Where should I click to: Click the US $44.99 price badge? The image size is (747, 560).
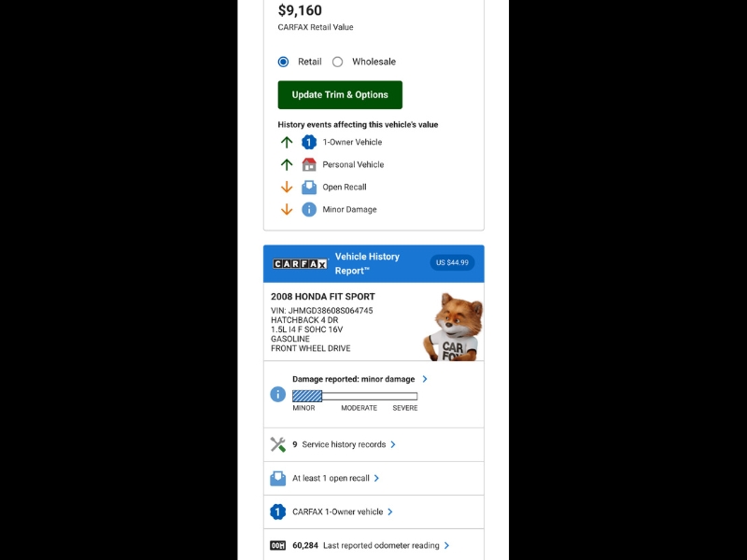coord(452,262)
